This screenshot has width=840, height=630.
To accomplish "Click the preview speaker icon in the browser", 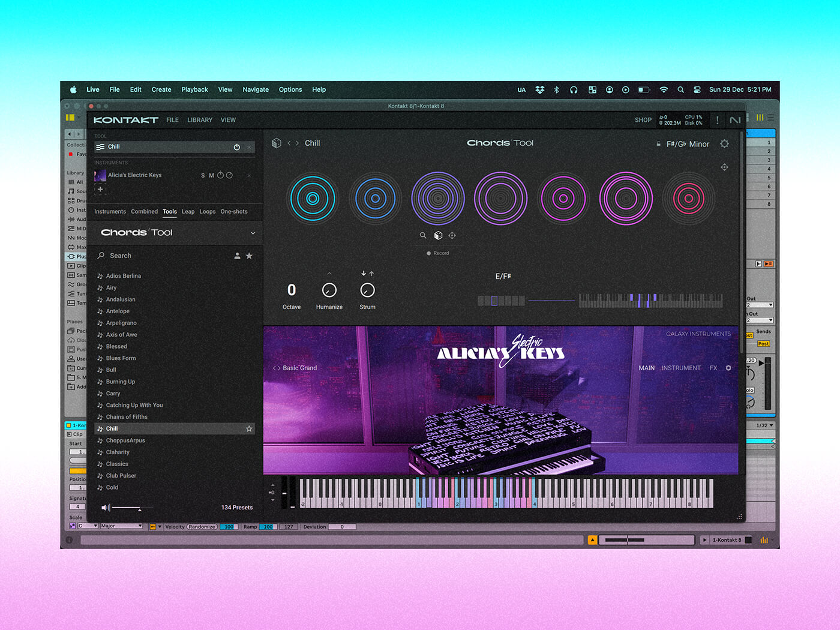I will point(106,508).
